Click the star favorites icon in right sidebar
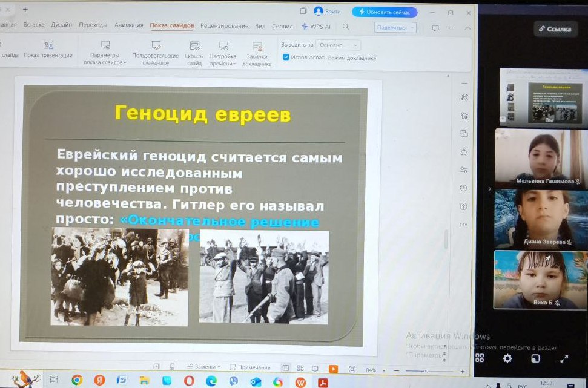The height and width of the screenshot is (388, 588). tap(464, 152)
